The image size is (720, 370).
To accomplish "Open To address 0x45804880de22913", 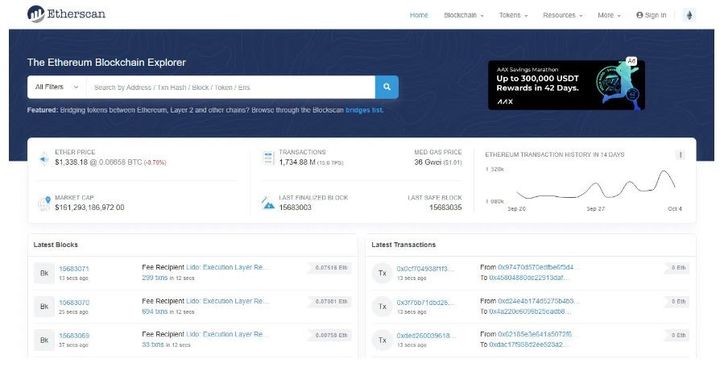I will tap(529, 278).
